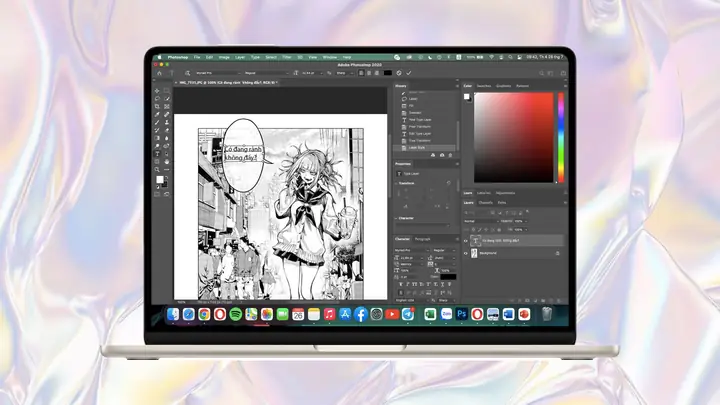This screenshot has width=720, height=405.
Task: Select Deselect history state
Action: tap(415, 113)
